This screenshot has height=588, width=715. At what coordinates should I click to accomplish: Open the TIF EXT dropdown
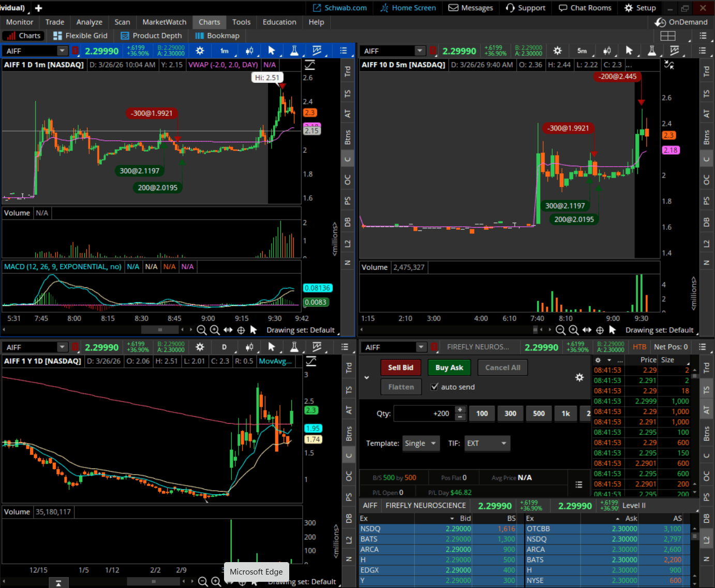tap(487, 444)
